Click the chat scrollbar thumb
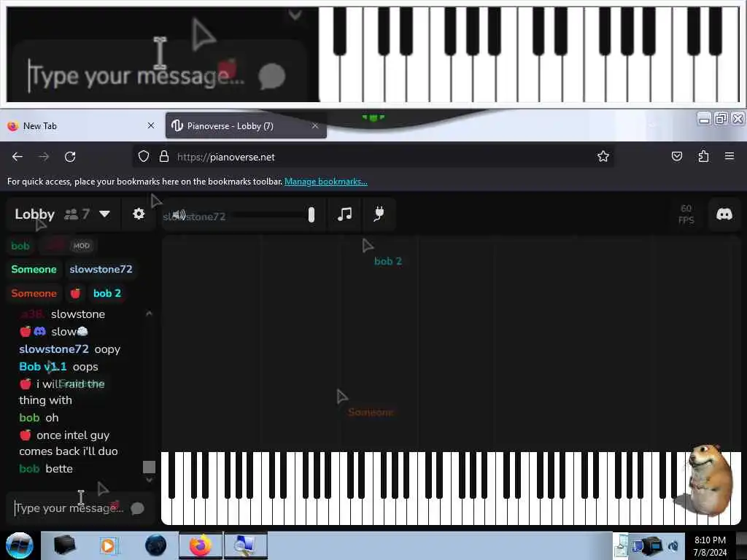 pyautogui.click(x=149, y=467)
